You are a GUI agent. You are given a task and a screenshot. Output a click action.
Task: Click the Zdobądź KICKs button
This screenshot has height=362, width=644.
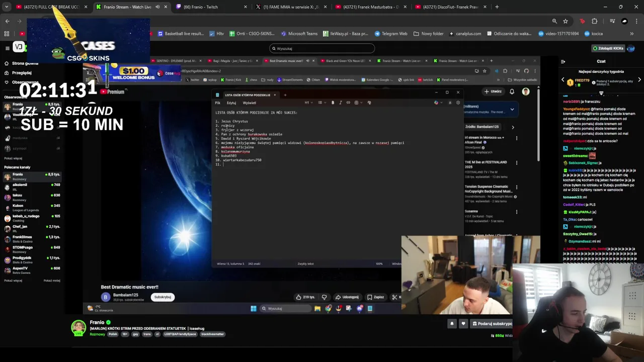608,48
